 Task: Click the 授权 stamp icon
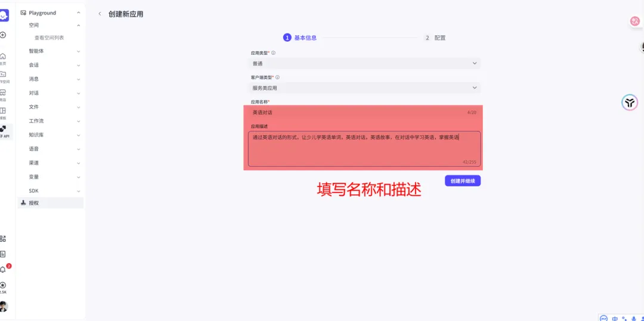point(23,202)
